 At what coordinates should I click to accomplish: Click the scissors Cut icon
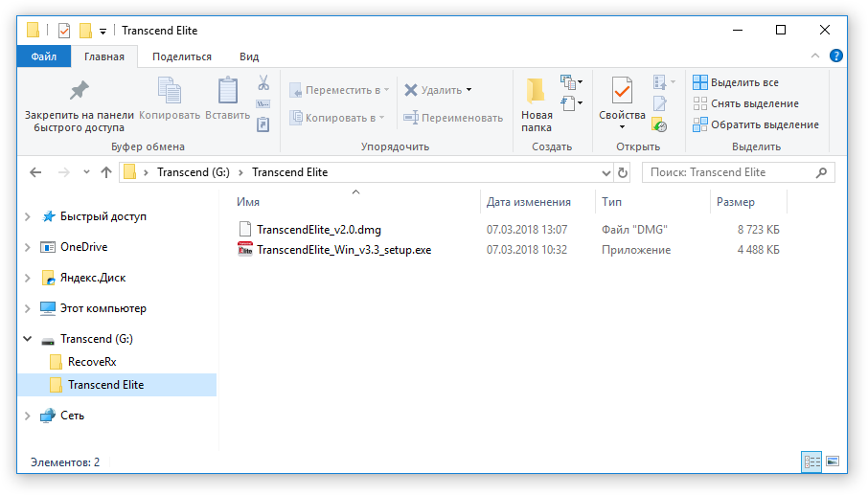point(263,83)
